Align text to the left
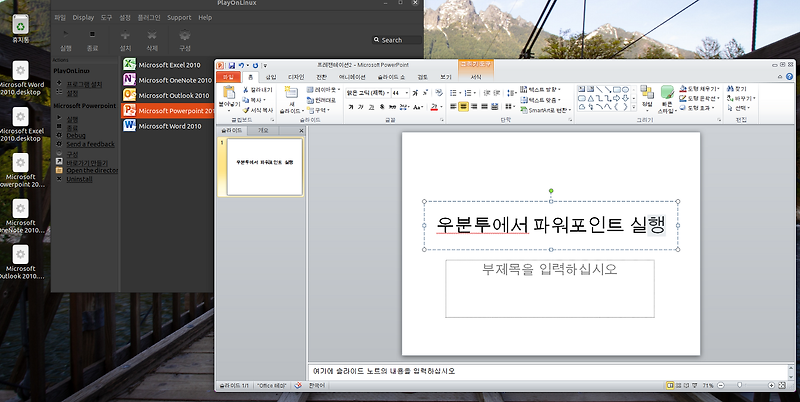This screenshot has width=800, height=402. pyautogui.click(x=454, y=107)
